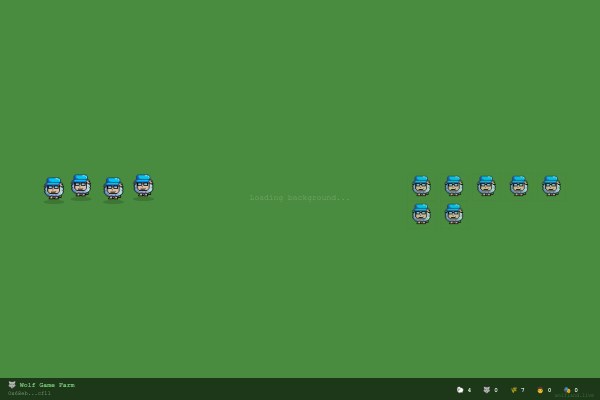This screenshot has height=400, width=600.
Task: Select the second sheep in the left group
Action: [x=81, y=186]
